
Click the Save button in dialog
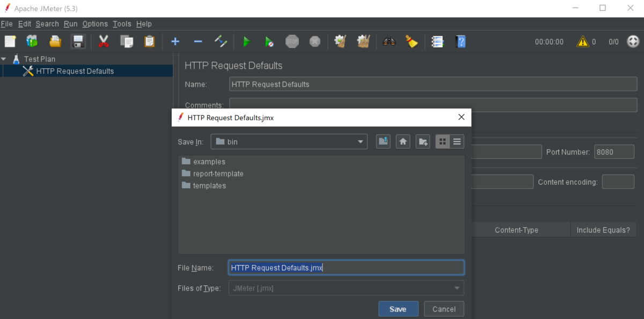398,309
